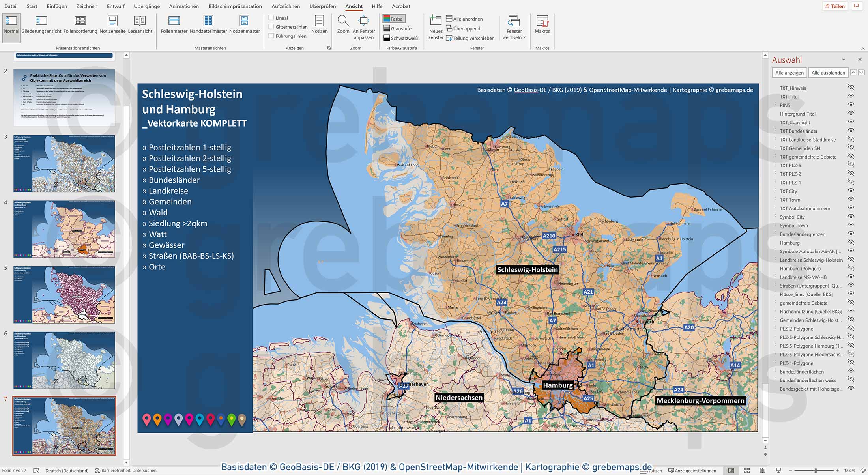Expand the PINS group in Auswahl pane
Image resolution: width=868 pixels, height=475 pixels.
pos(776,105)
